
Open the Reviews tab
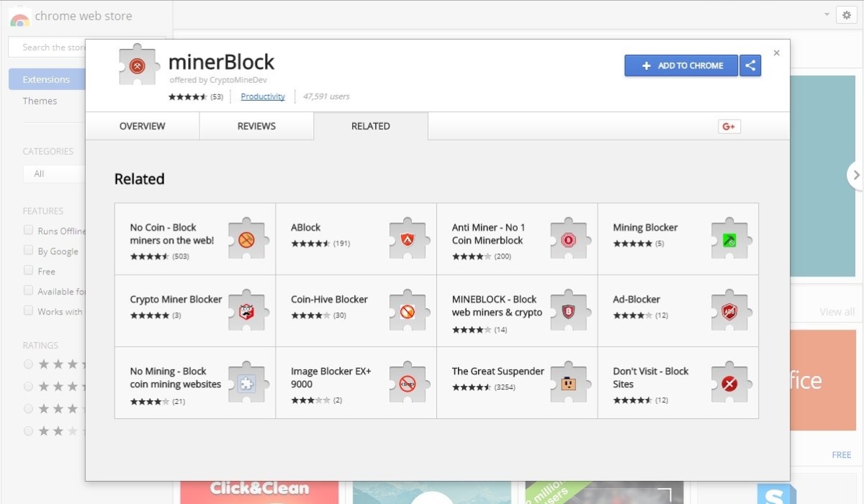256,126
